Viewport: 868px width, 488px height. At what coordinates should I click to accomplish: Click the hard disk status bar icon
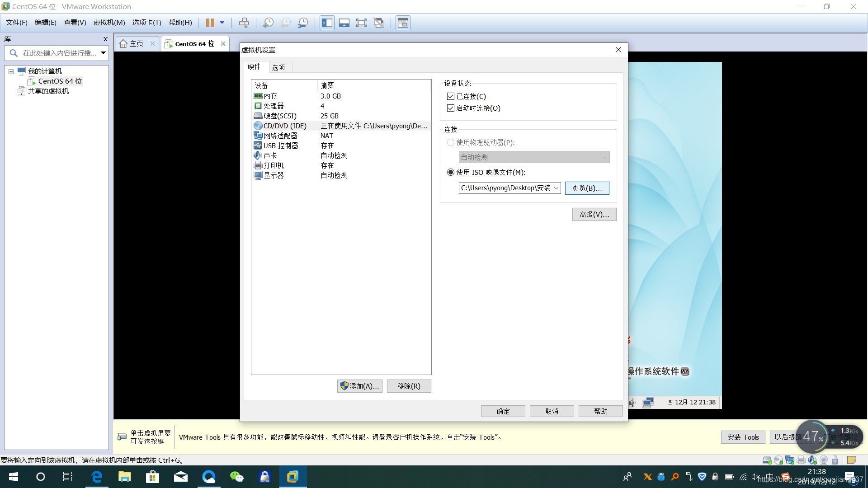point(767,460)
